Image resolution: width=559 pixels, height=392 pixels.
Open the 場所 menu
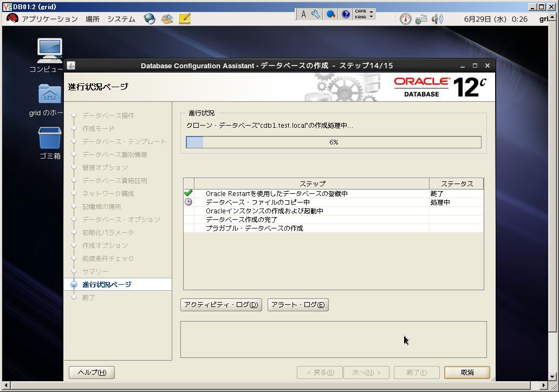coord(92,19)
